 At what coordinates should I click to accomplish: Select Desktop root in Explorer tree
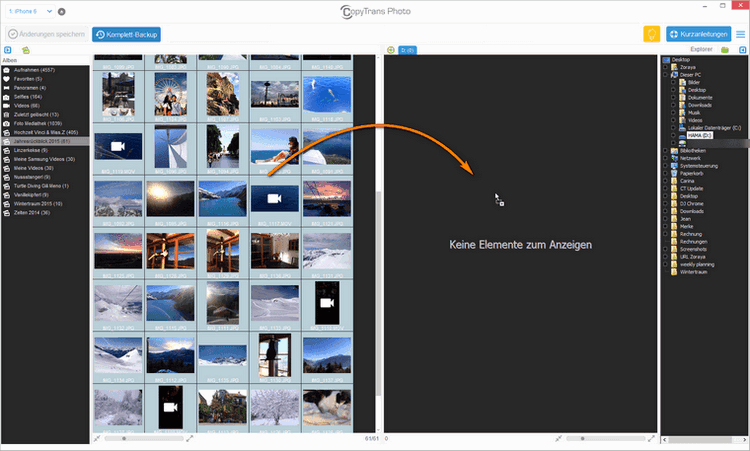(681, 60)
